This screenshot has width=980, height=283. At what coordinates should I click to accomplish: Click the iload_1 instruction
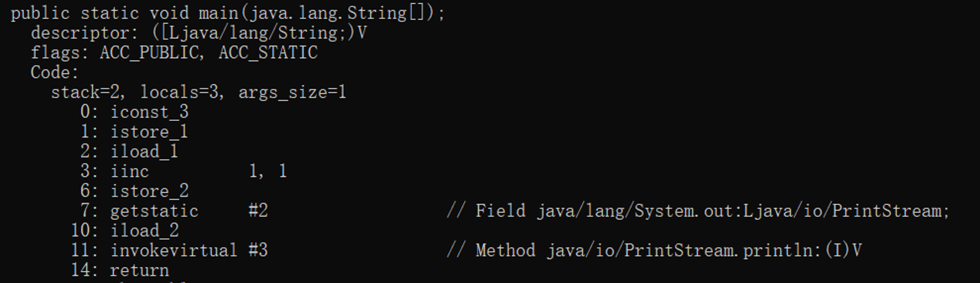tap(145, 151)
